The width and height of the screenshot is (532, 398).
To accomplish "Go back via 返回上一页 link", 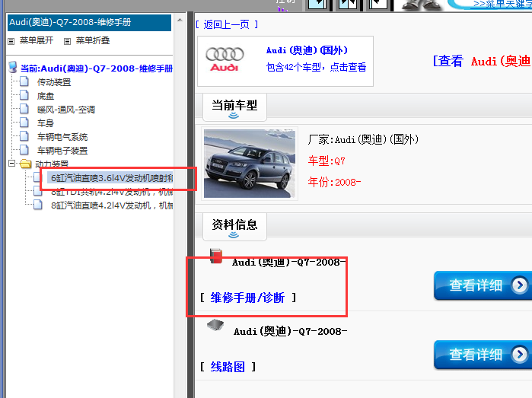I will pyautogui.click(x=227, y=24).
